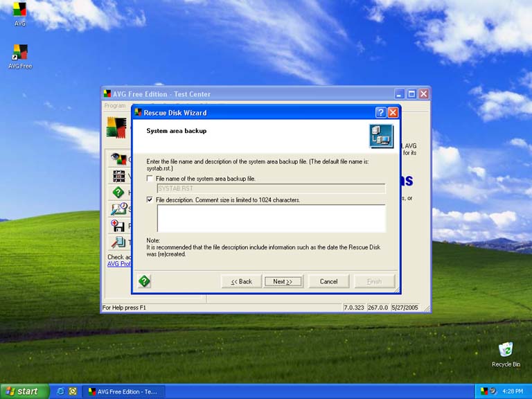Click inside the file description text area
The height and width of the screenshot is (399, 532).
pos(271,218)
